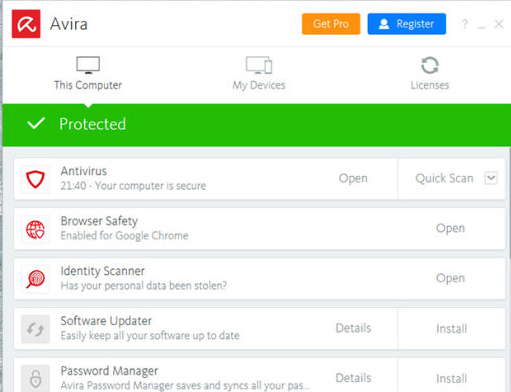This screenshot has height=392, width=511.
Task: Click 'Has your personal data been stolen?'
Action: tap(144, 286)
